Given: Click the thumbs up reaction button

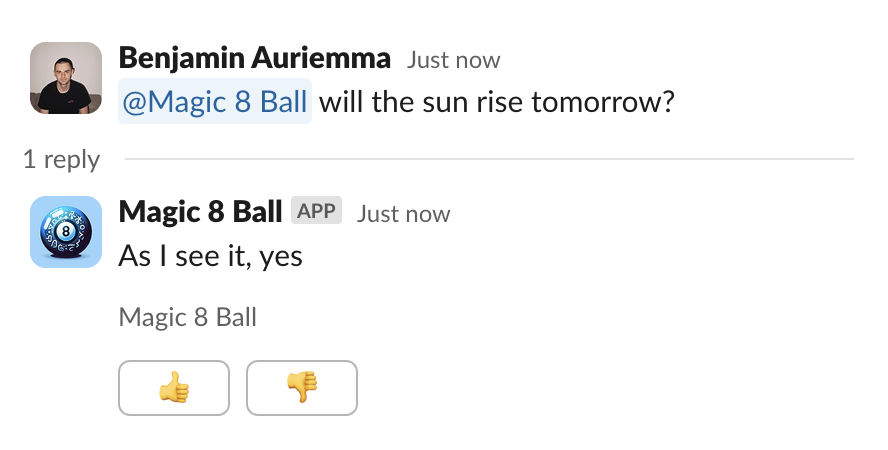Looking at the screenshot, I should tap(174, 387).
